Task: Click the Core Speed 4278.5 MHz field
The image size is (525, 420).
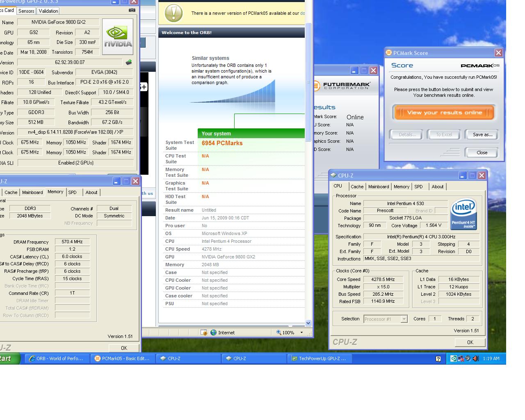Action: pos(383,279)
